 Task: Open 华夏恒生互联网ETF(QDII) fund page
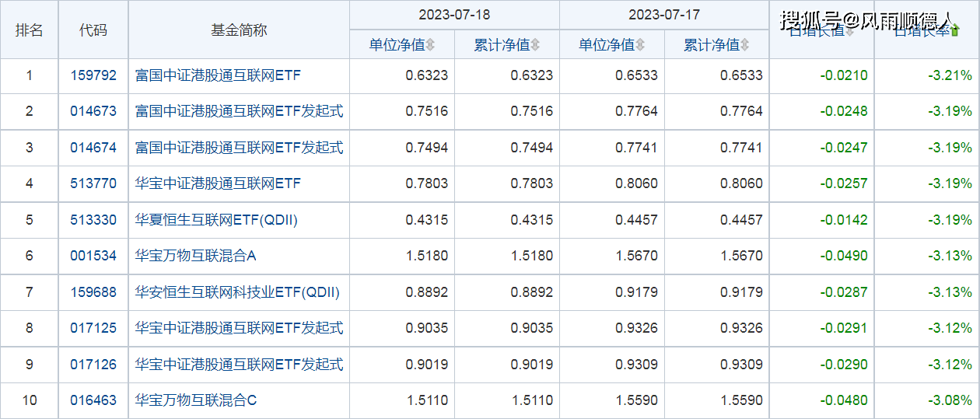(216, 220)
